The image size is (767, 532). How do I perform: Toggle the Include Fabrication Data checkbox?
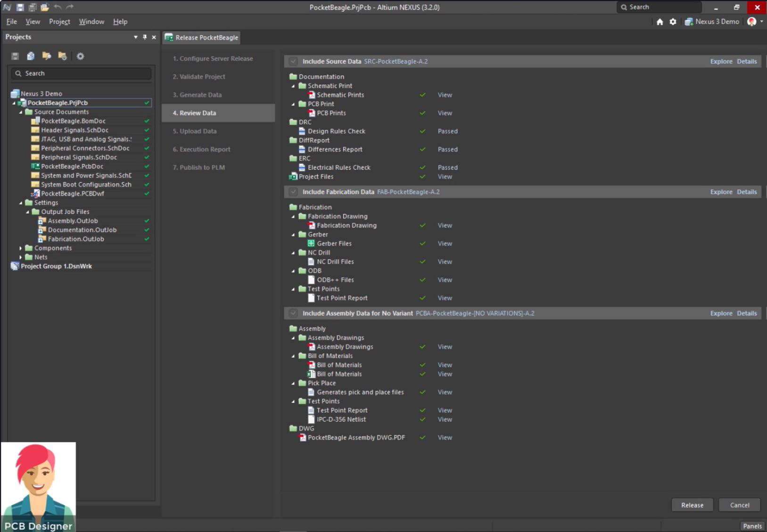[x=293, y=192]
